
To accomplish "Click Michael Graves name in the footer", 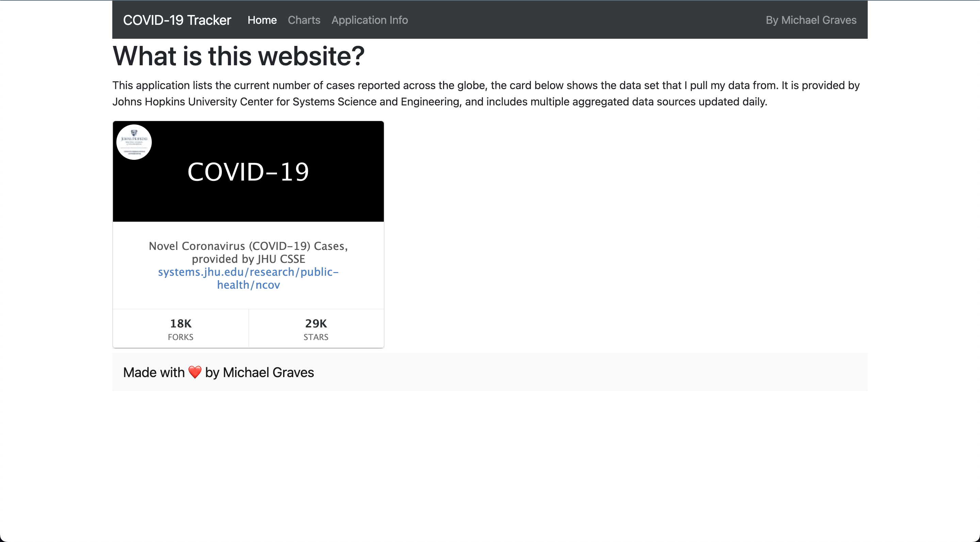I will tap(268, 372).
